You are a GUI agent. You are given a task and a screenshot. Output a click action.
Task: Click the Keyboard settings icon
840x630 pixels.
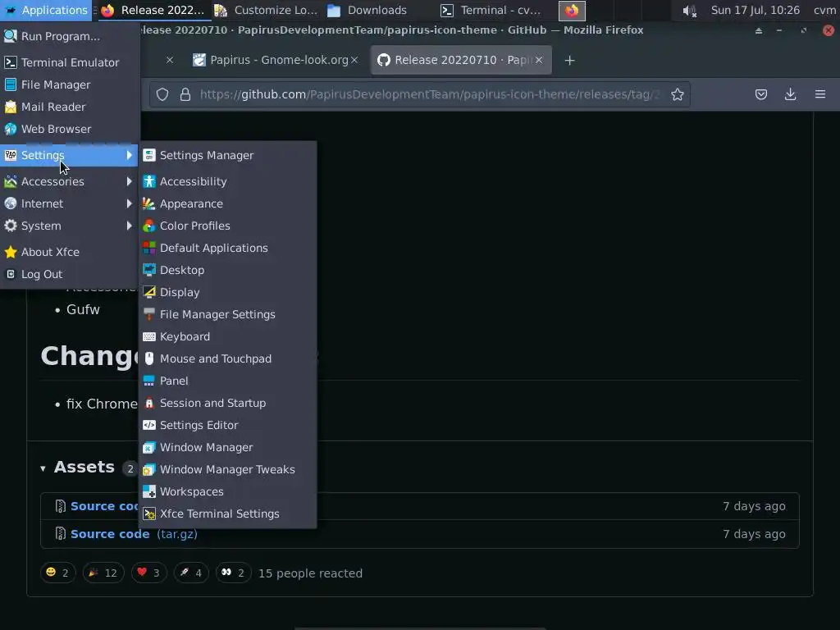tap(149, 336)
